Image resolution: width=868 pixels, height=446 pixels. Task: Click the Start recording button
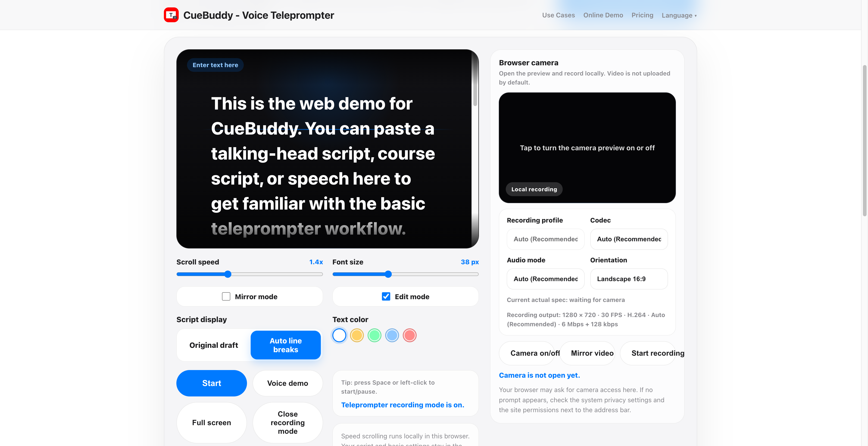(x=648, y=353)
